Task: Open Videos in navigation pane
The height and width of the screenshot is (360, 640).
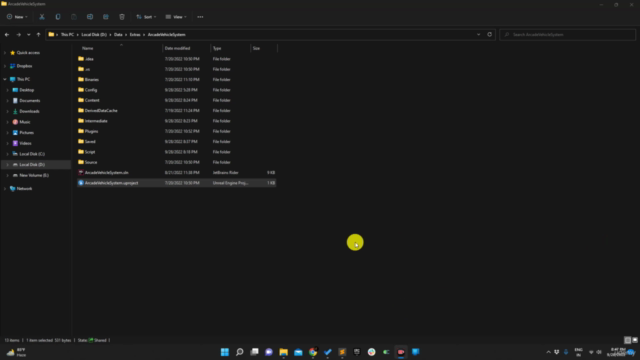Action: pyautogui.click(x=25, y=143)
